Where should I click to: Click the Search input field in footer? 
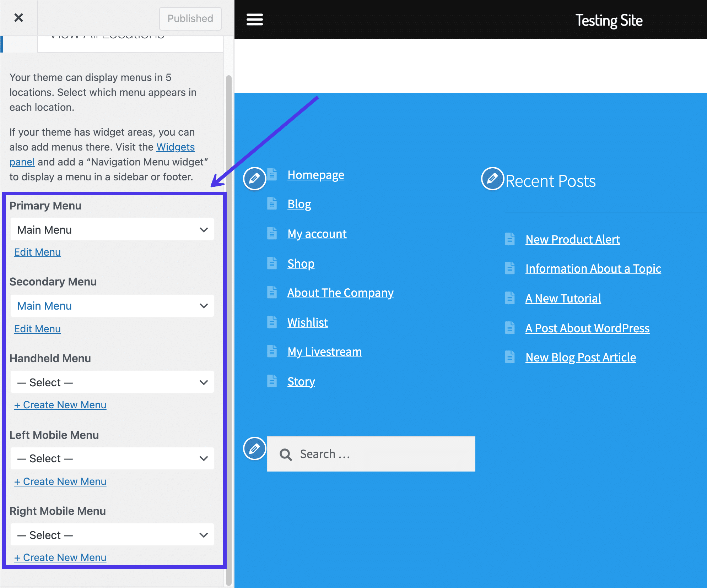(x=372, y=453)
